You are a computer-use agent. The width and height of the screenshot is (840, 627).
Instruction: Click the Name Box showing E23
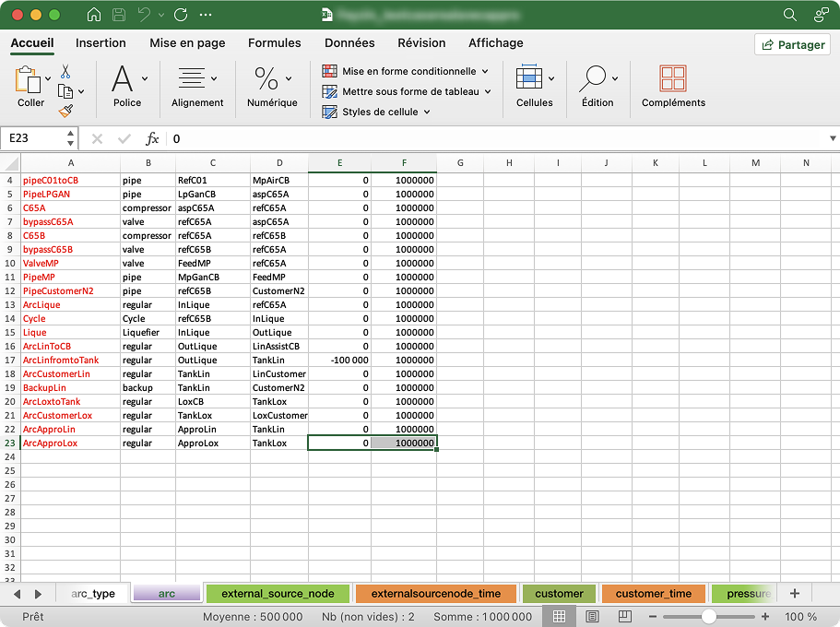(33, 138)
